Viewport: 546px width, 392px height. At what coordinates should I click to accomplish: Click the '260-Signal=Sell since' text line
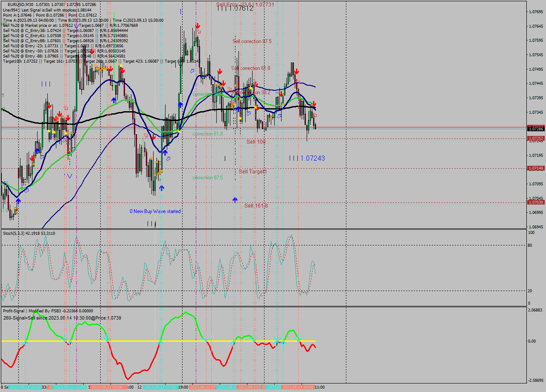click(62, 318)
